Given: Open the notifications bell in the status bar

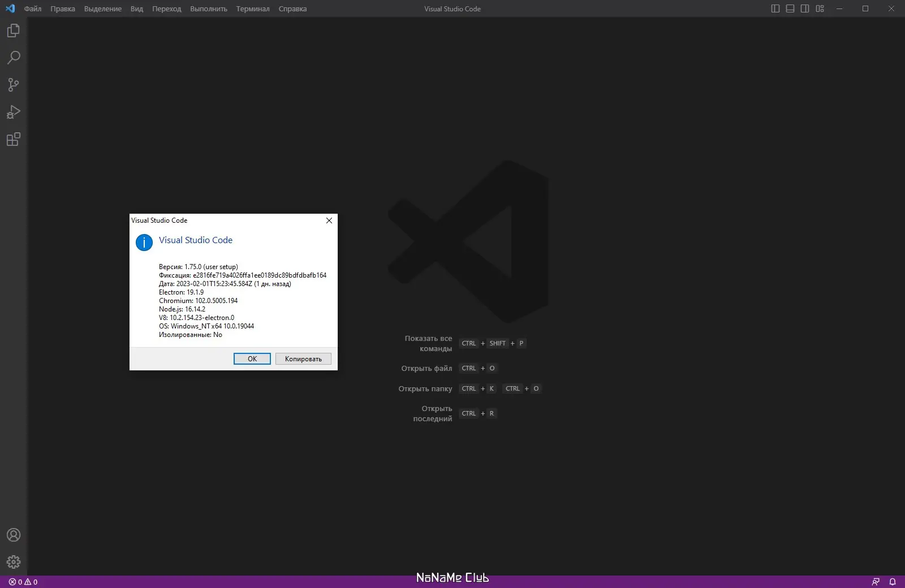Looking at the screenshot, I should (893, 582).
